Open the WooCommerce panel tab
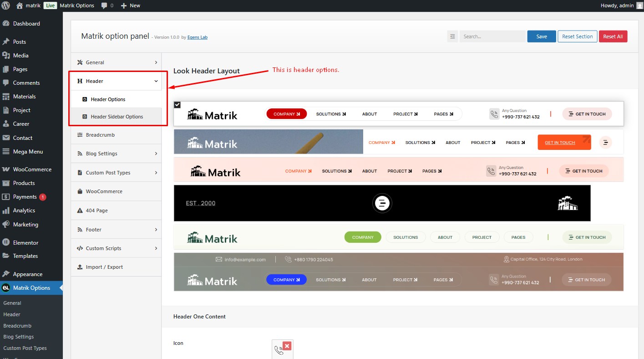This screenshot has width=644, height=359. point(116,191)
